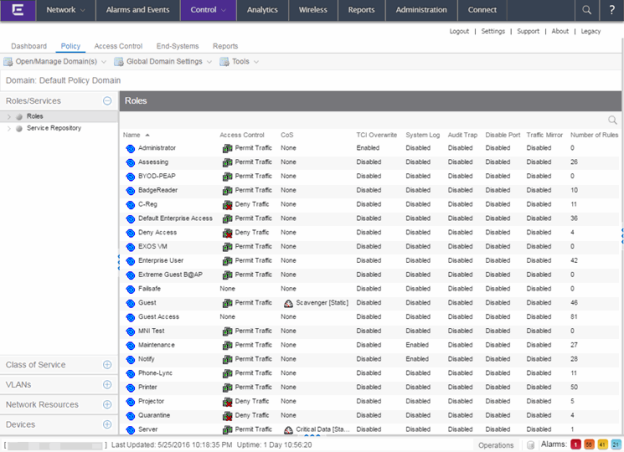The image size is (624, 452).
Task: Open the Network menu
Action: click(x=66, y=10)
